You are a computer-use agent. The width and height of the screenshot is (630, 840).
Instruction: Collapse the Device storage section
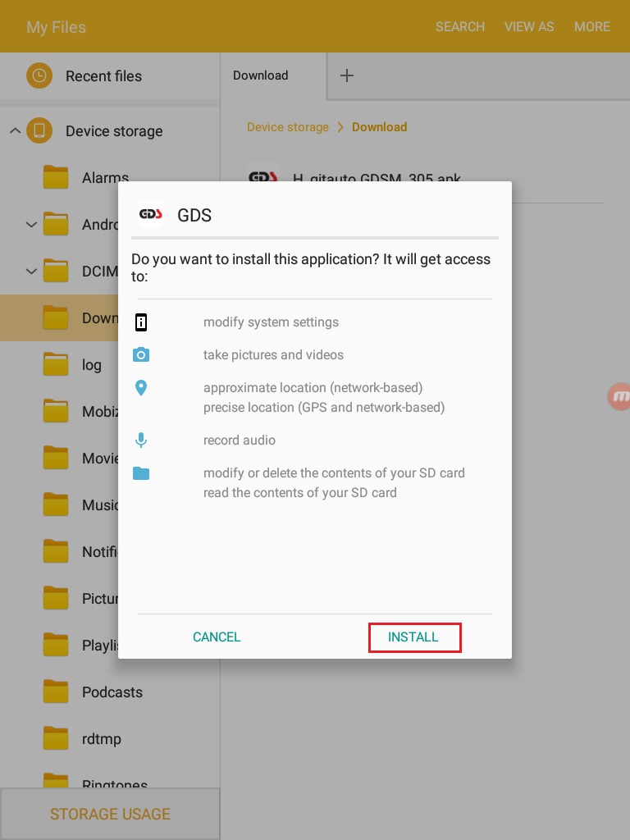click(15, 130)
